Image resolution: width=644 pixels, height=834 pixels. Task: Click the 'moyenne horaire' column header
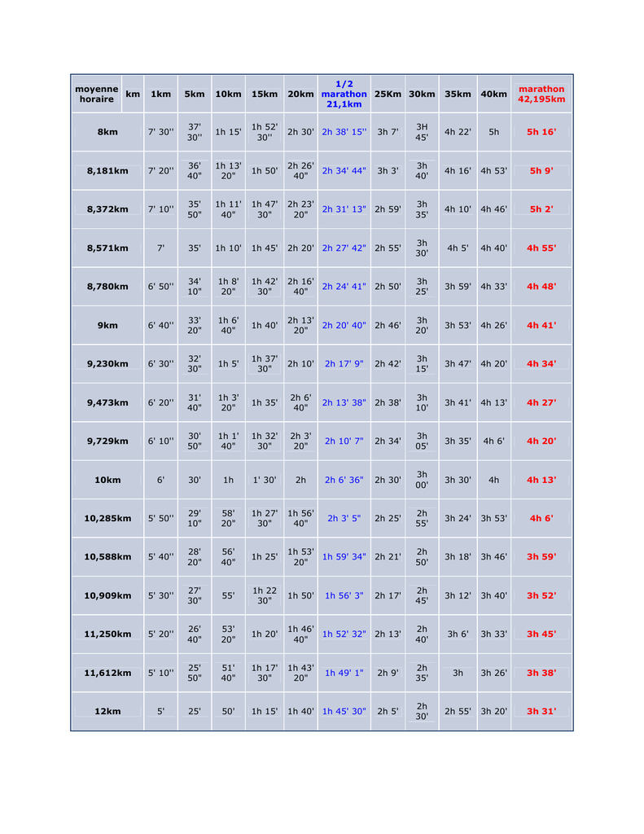[96, 94]
